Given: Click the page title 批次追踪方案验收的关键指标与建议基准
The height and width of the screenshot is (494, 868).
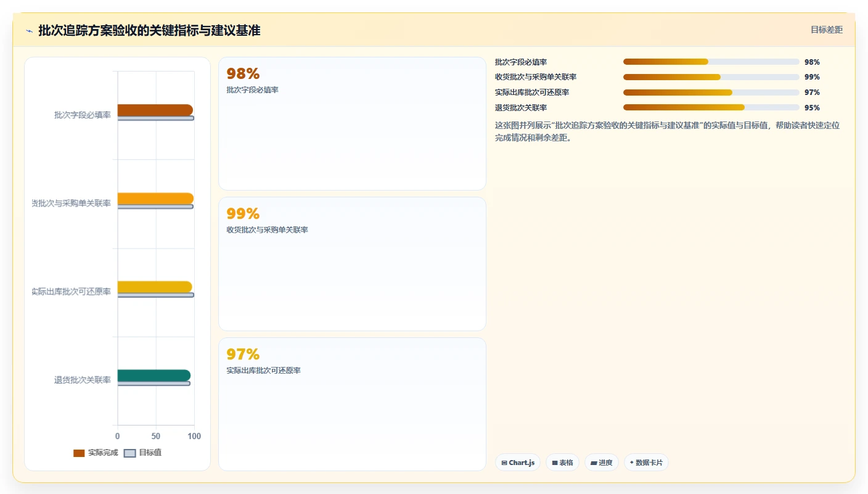Looking at the screenshot, I should (149, 31).
